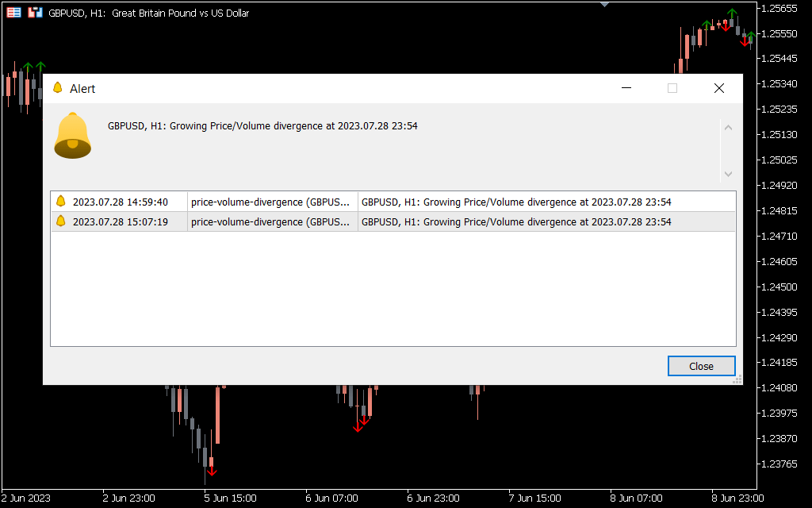Click the chart shift triangle at top of chart
Image resolution: width=812 pixels, height=508 pixels.
point(605,4)
